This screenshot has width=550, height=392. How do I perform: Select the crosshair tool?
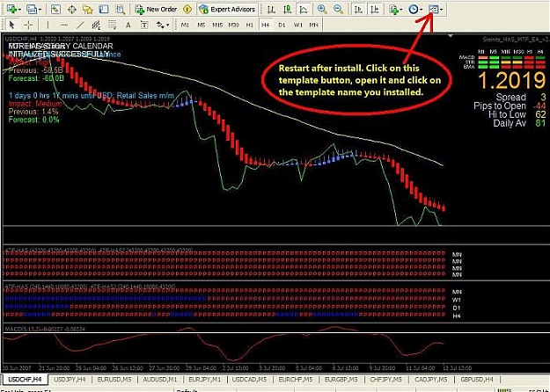click(28, 25)
